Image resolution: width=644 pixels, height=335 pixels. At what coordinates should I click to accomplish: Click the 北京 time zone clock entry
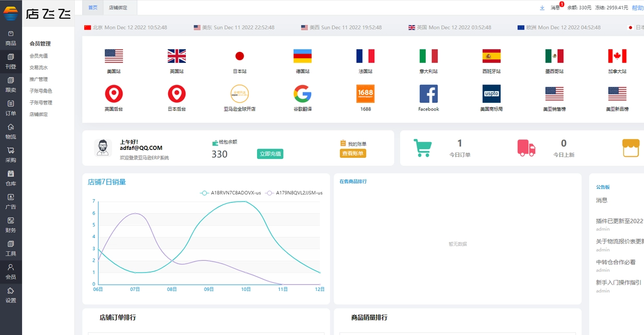point(126,27)
